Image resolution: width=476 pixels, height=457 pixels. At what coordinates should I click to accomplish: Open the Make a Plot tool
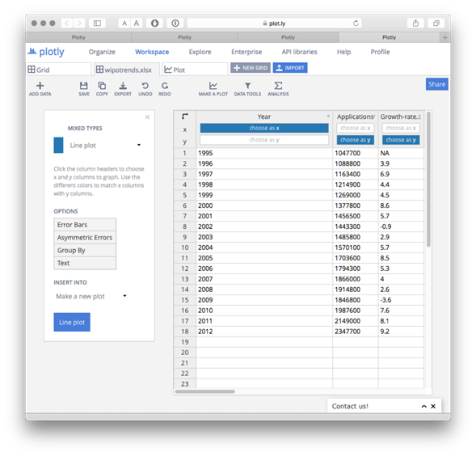tap(213, 86)
